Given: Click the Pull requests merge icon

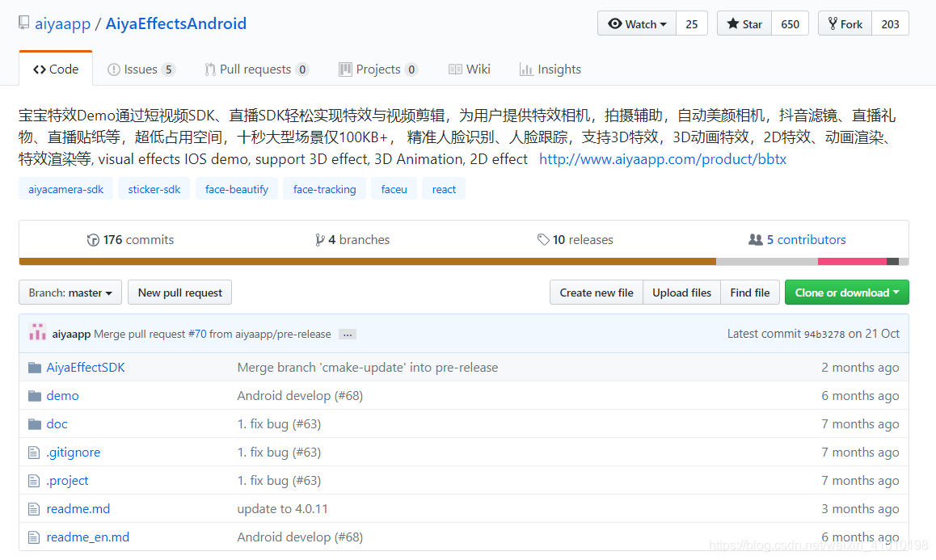Looking at the screenshot, I should coord(210,69).
